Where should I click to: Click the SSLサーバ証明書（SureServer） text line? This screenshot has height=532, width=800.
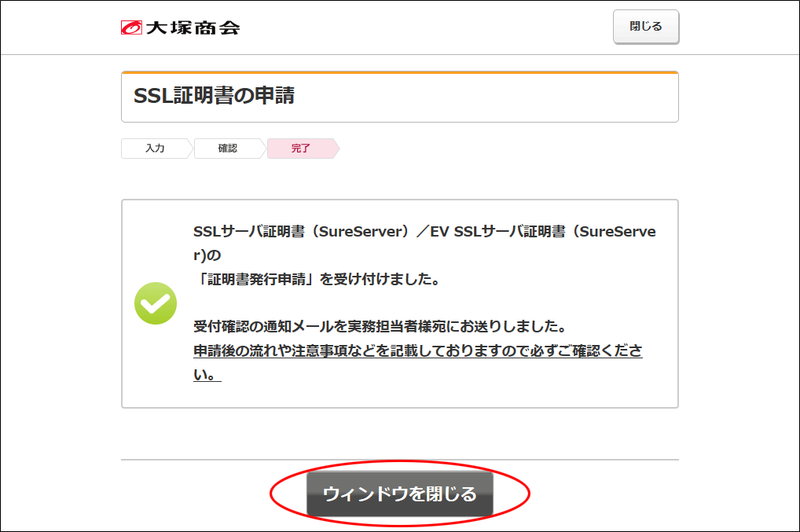(x=424, y=244)
